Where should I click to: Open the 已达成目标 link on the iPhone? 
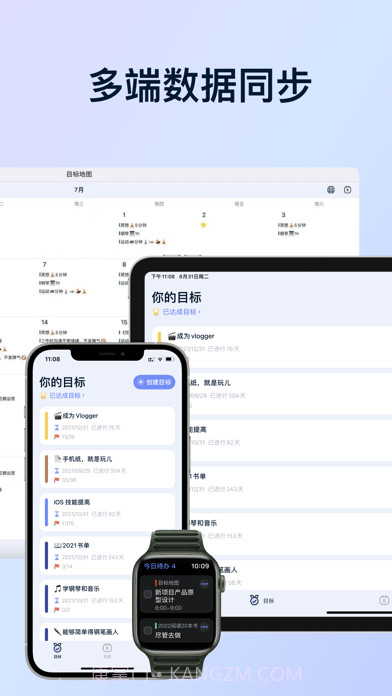(x=67, y=395)
